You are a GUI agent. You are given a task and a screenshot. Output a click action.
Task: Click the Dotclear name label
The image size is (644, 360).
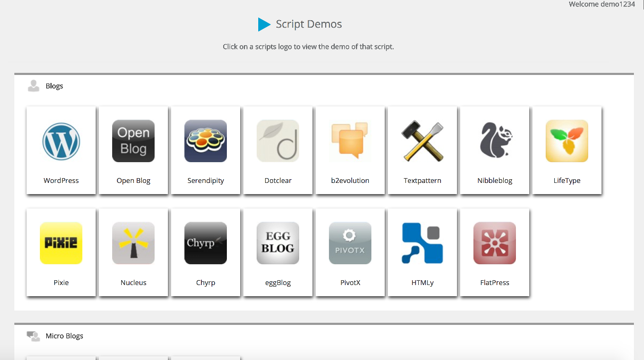[278, 181]
